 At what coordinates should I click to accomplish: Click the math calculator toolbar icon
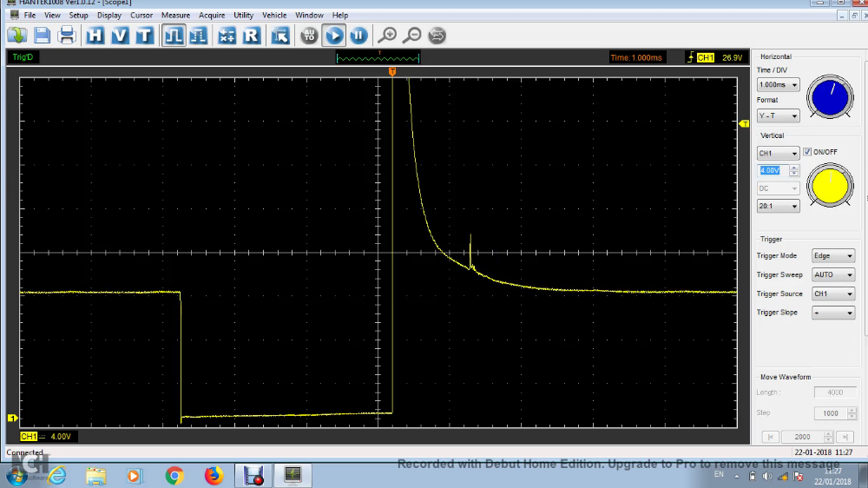(227, 36)
